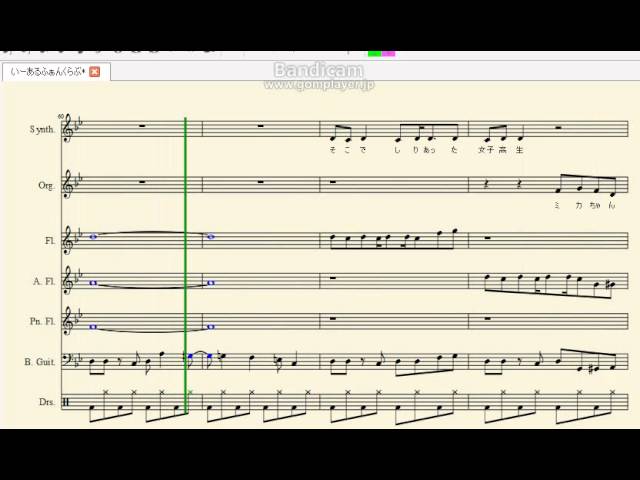This screenshot has width=640, height=480.
Task: Click the lyric syllable ミ under Org.
Action: tap(557, 205)
